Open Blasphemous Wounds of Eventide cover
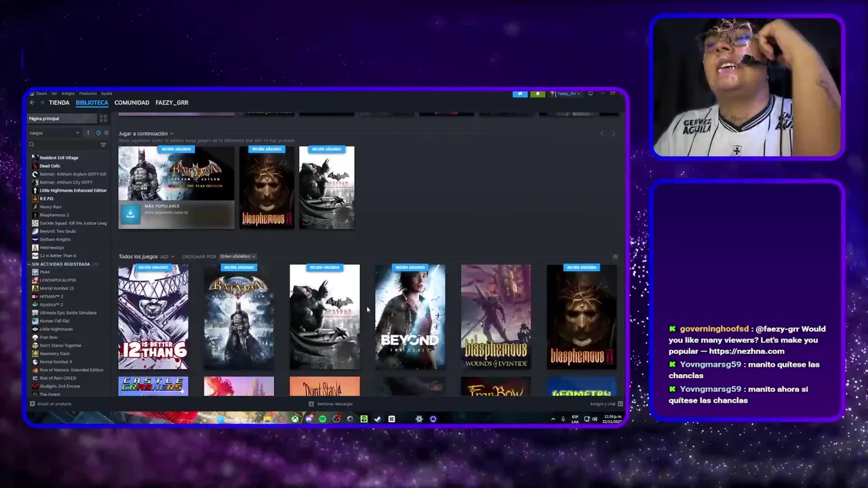The image size is (868, 488). tap(496, 317)
